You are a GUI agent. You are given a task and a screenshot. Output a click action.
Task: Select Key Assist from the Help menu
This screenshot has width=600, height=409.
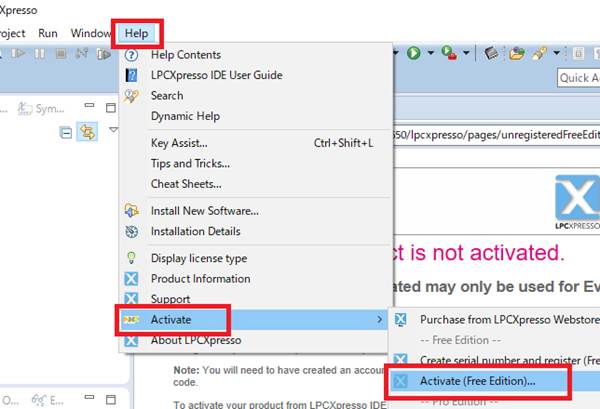185,143
